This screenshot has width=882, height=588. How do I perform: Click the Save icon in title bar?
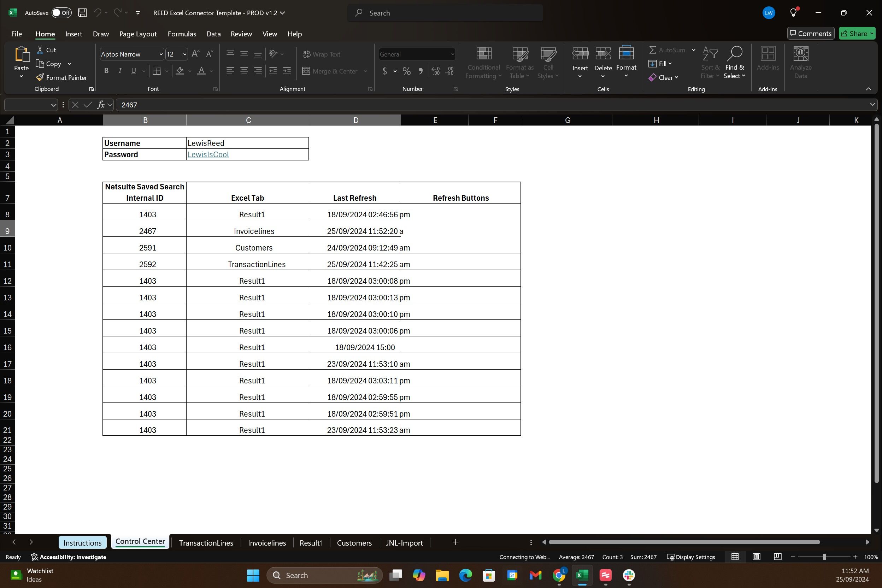(x=82, y=13)
